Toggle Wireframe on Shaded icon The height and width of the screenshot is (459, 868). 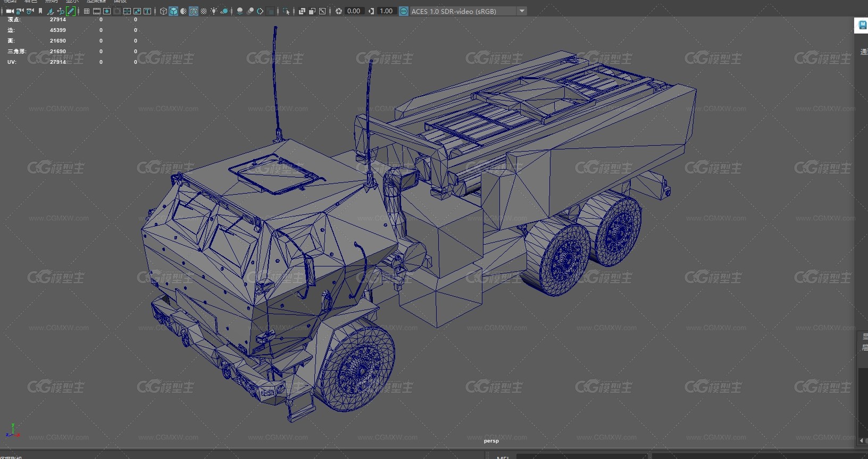coord(194,11)
